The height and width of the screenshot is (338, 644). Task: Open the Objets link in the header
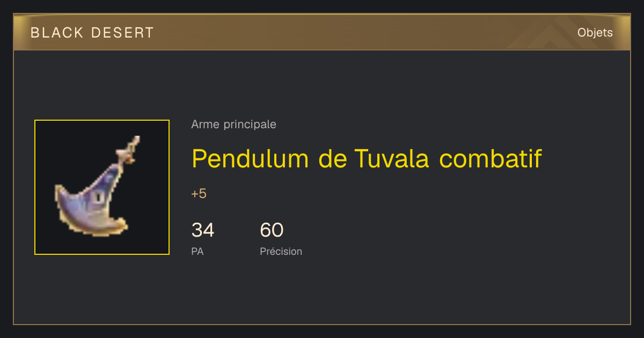point(595,33)
